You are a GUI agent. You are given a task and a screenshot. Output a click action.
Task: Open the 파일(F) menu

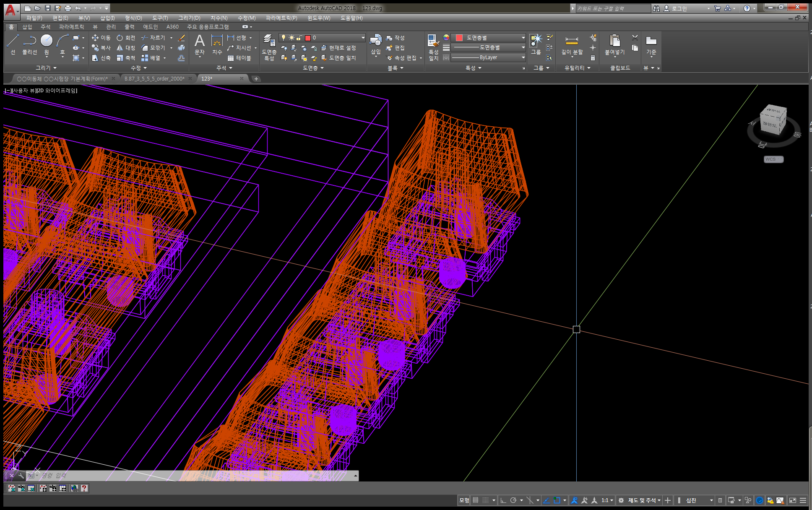tap(34, 18)
